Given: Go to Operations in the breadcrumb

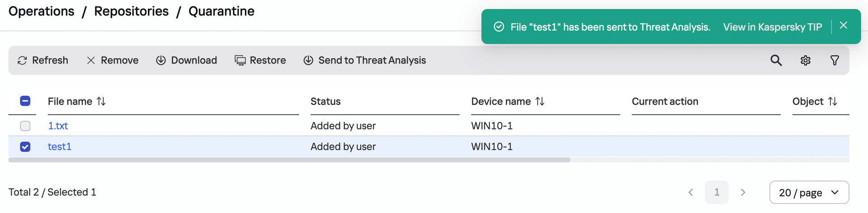Looking at the screenshot, I should [x=42, y=11].
